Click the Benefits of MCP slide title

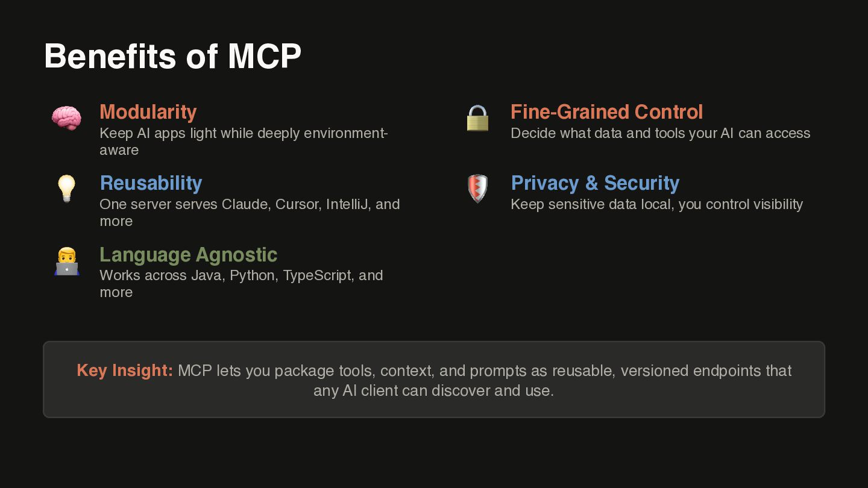(x=172, y=56)
